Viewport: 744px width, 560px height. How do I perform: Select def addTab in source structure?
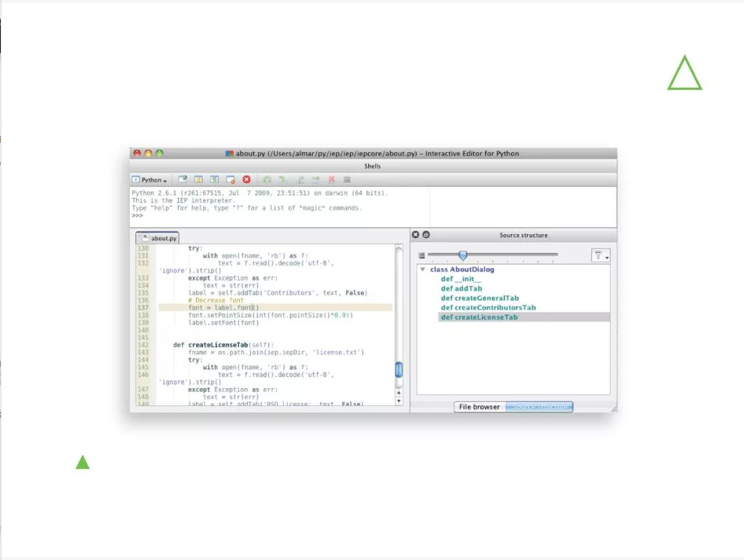pos(461,289)
